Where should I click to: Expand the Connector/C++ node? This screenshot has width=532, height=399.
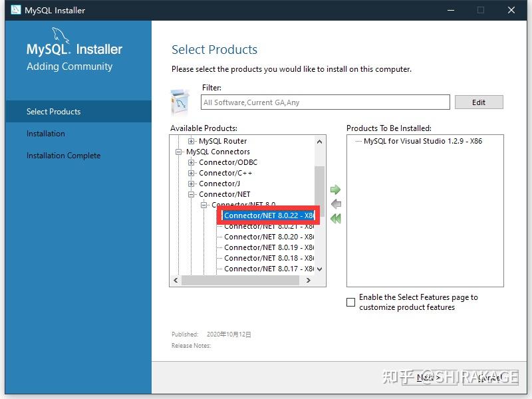(192, 173)
